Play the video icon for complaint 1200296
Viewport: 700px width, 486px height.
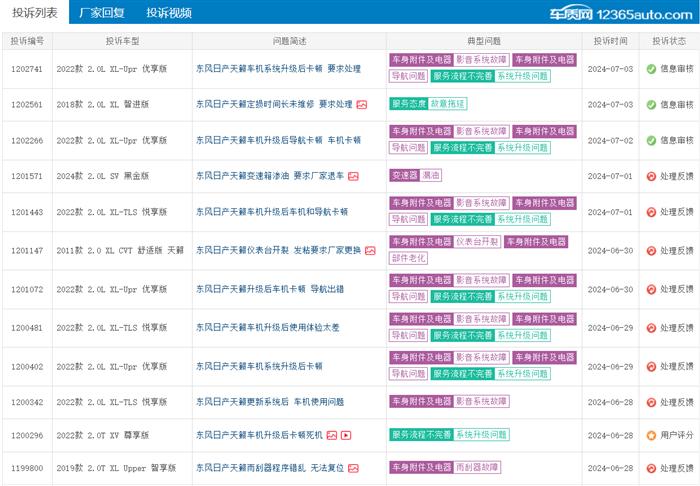346,435
